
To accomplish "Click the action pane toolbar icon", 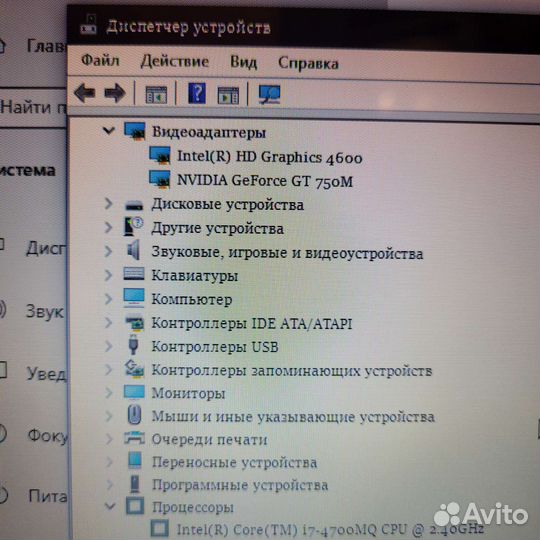I will (228, 95).
